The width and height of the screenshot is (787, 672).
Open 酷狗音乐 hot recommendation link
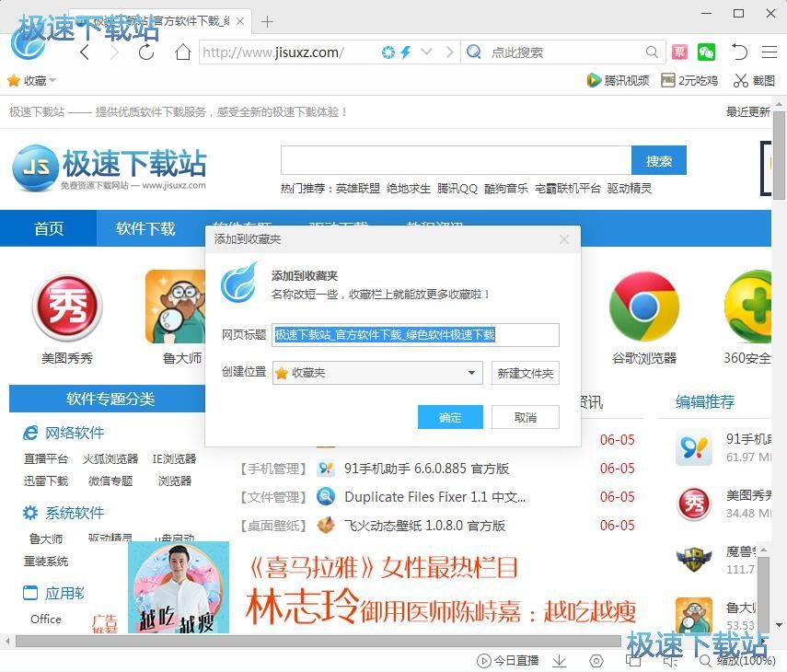click(x=506, y=188)
